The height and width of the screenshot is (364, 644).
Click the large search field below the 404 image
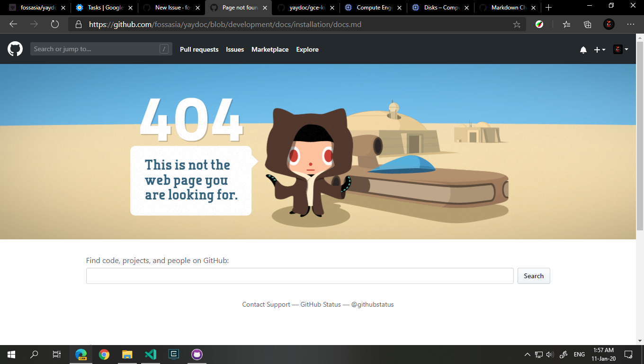(x=300, y=276)
